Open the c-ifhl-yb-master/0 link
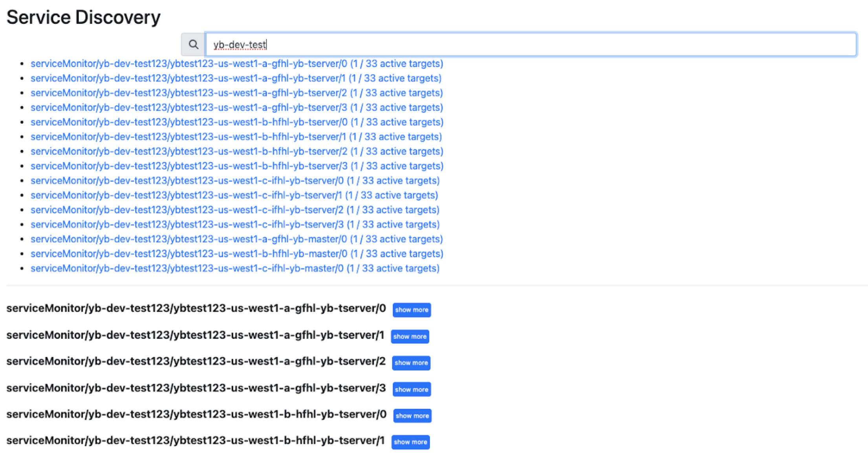The width and height of the screenshot is (868, 455). click(x=235, y=268)
